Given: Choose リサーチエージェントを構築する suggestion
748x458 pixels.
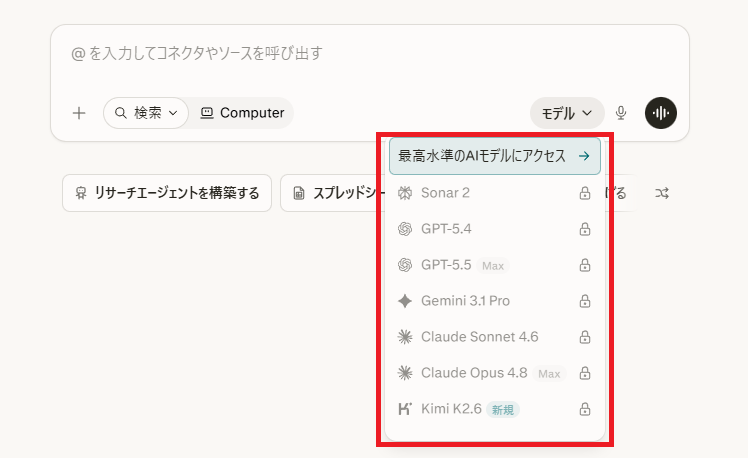Looking at the screenshot, I should click(x=167, y=193).
